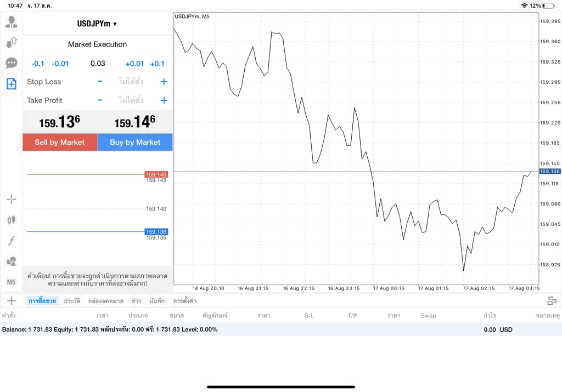
Task: Expand the USDJPYm symbol dropdown
Action: (97, 24)
